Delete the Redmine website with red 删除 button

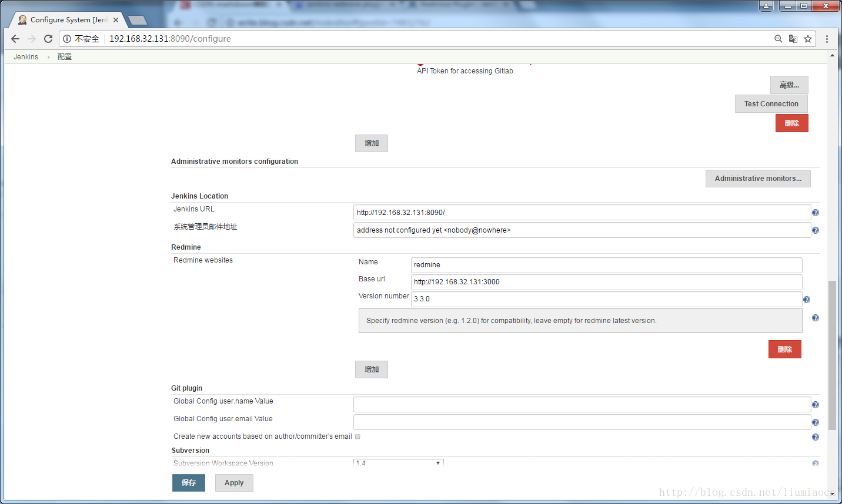(785, 350)
